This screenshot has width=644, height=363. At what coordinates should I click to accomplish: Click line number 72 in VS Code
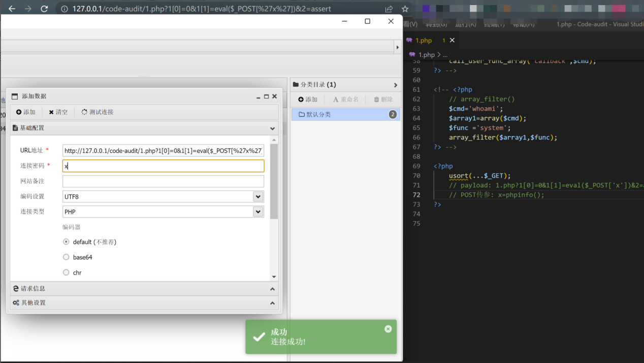tap(416, 195)
